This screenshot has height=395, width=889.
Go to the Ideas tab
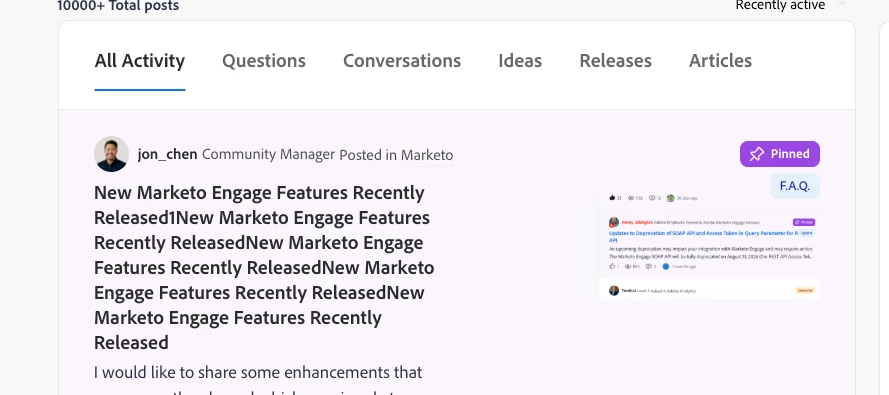tap(520, 61)
